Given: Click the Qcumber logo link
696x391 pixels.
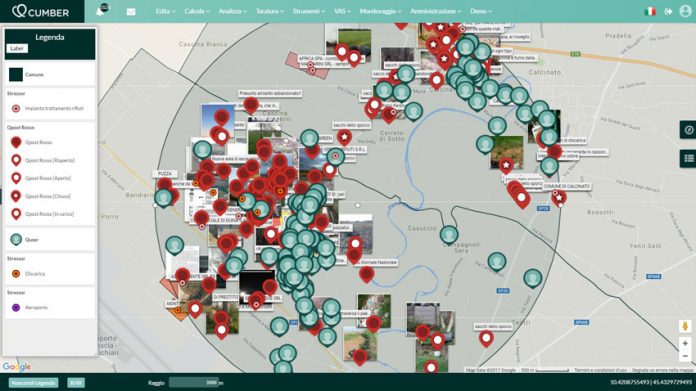Looking at the screenshot, I should coord(41,11).
